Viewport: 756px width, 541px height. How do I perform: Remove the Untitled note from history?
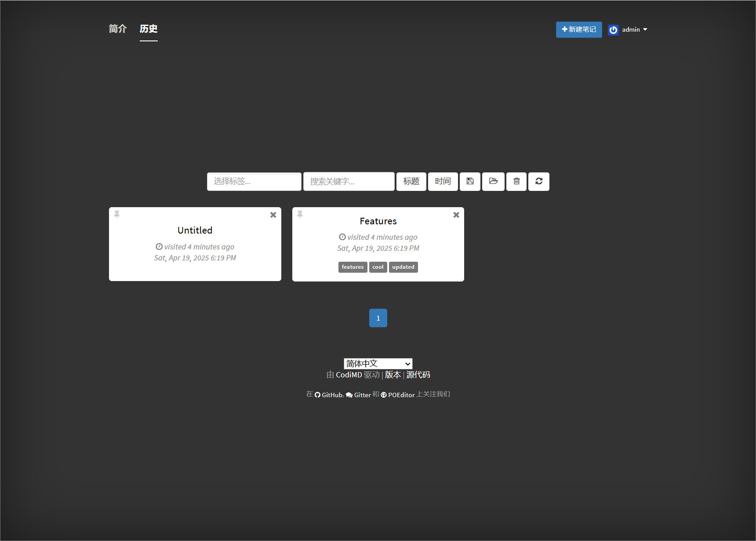point(273,215)
